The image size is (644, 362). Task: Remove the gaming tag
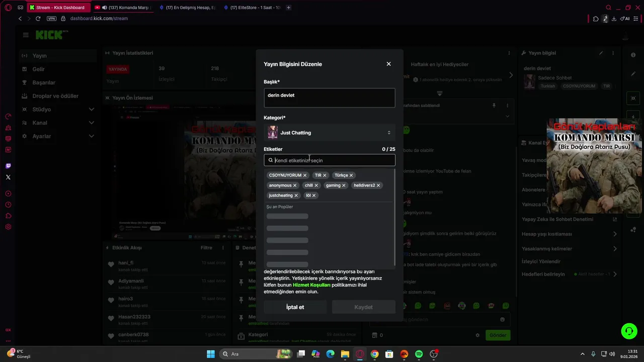[344, 186]
